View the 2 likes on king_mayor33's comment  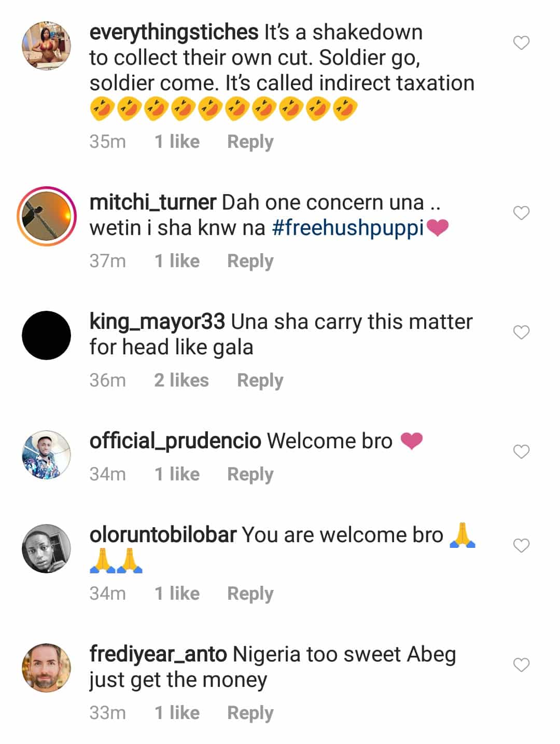click(181, 380)
